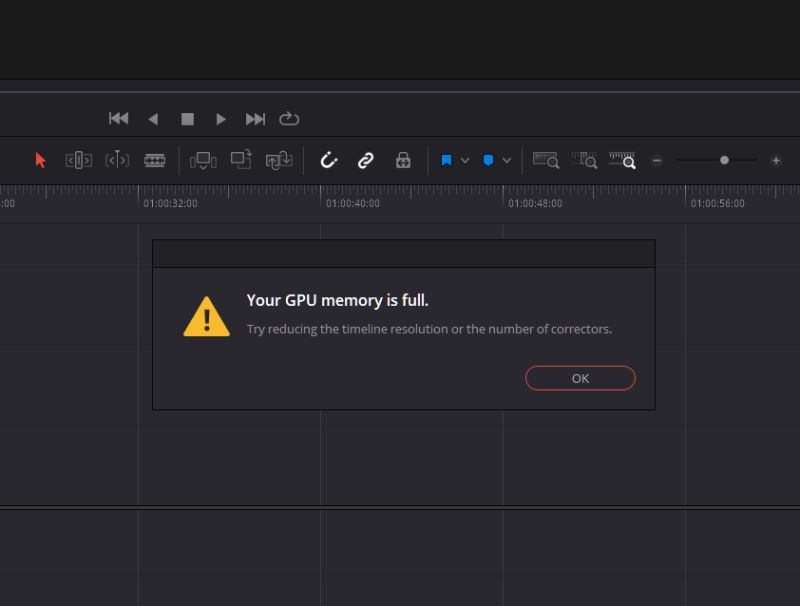Screen dimensions: 800x606
Task: Toggle Linked Selection on the toolbar
Action: tap(364, 160)
